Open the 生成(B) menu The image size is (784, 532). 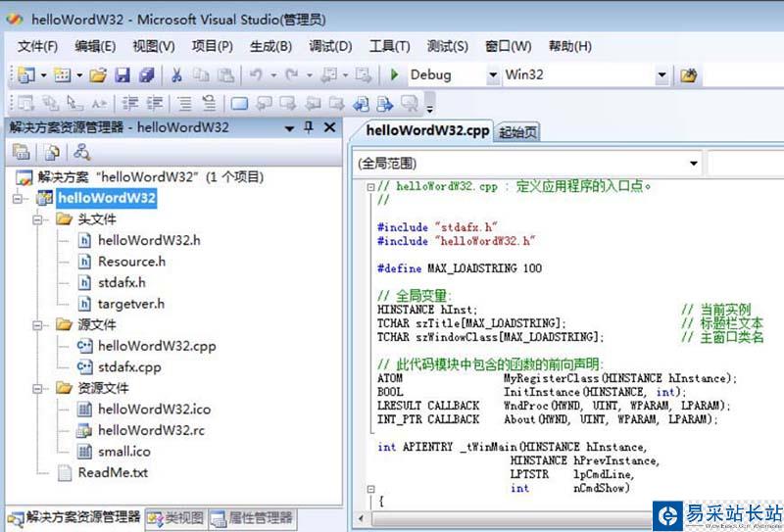click(270, 46)
